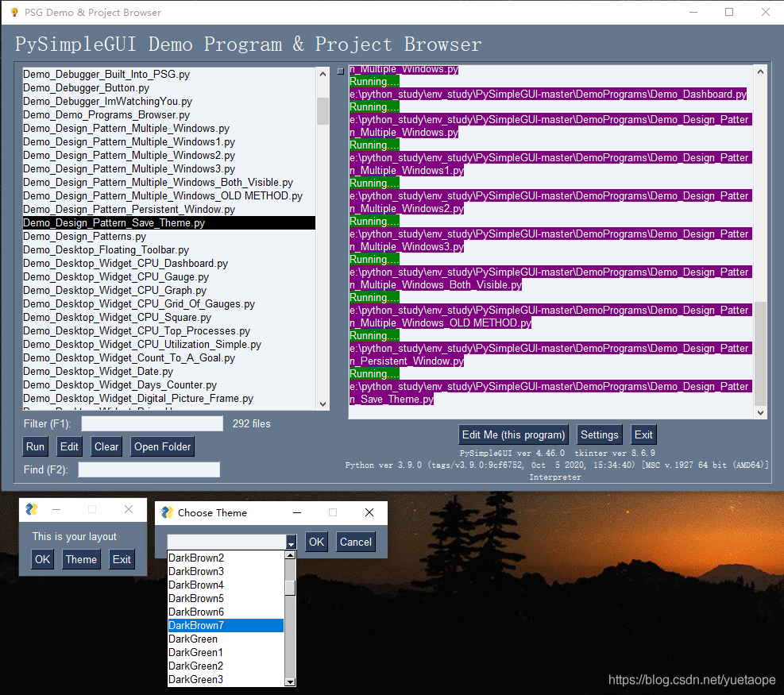
Task: Clear the output with Clear button
Action: point(106,446)
